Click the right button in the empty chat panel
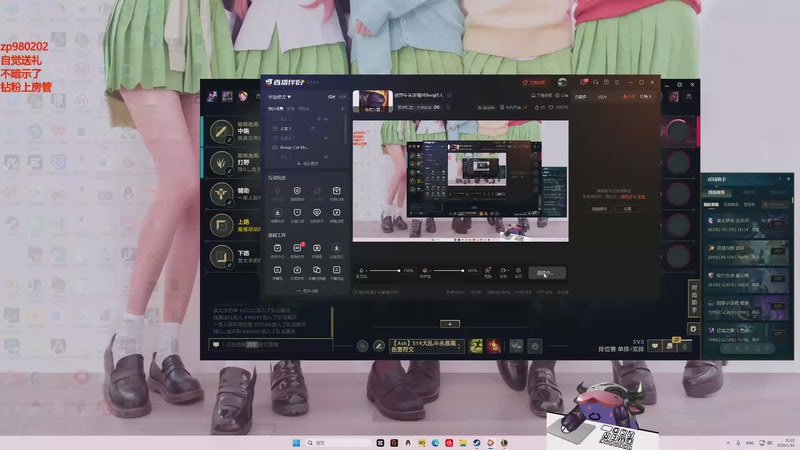Screen dimensions: 800x450 pyautogui.click(x=627, y=209)
